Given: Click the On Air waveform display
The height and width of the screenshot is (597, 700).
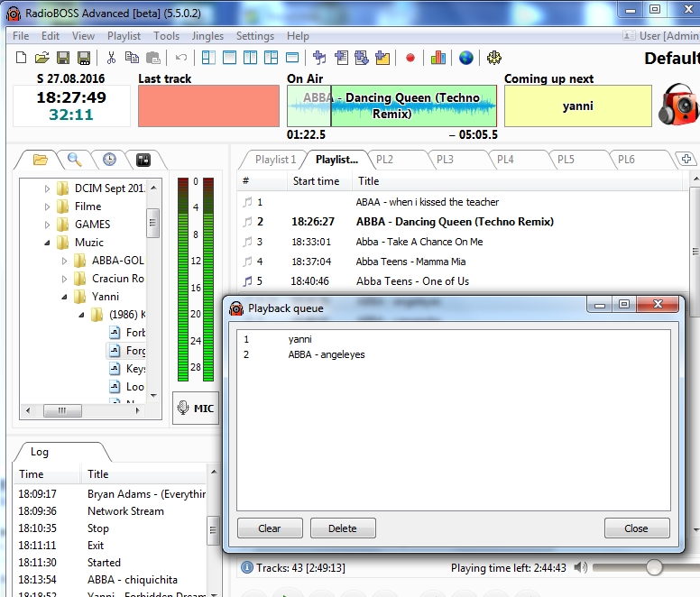Looking at the screenshot, I should coord(391,106).
